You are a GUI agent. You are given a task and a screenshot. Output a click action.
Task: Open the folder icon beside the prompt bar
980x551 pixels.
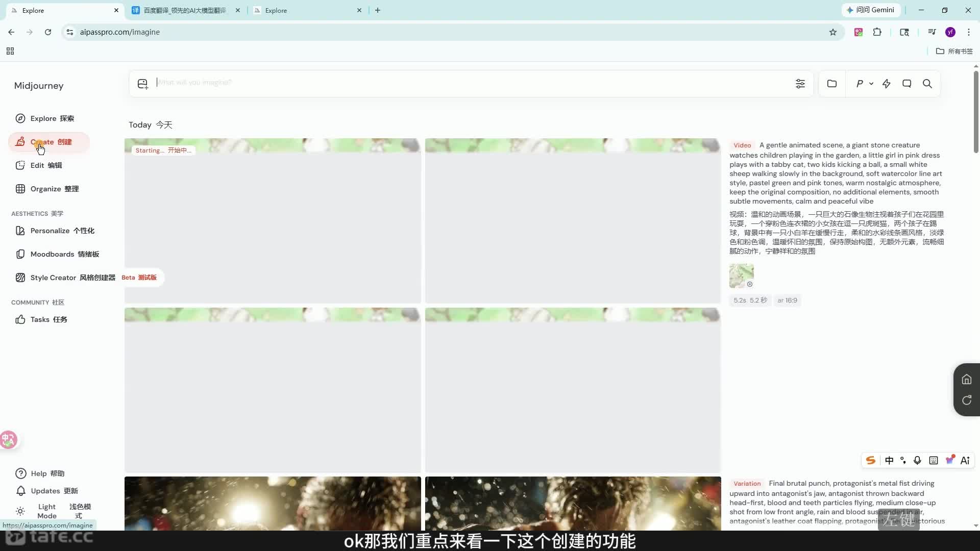tap(832, 84)
